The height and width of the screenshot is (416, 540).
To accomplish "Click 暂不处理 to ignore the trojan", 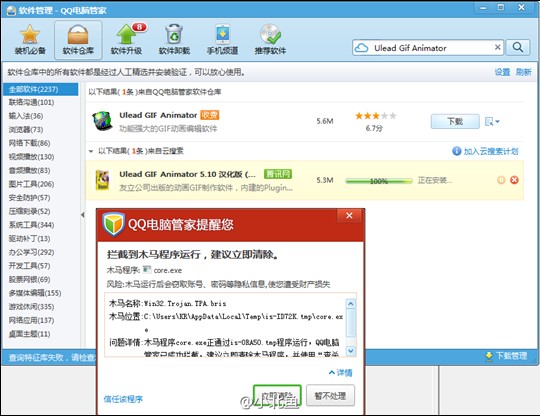I will point(330,396).
